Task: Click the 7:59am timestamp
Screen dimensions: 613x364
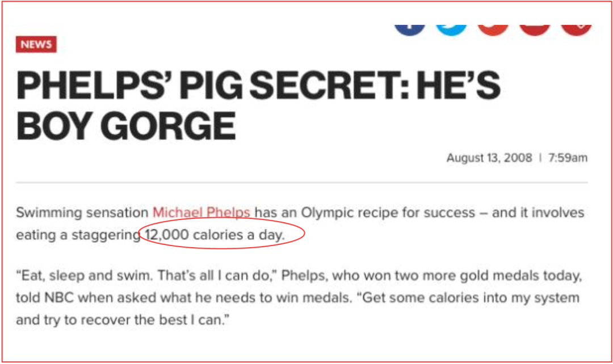Action: [x=568, y=158]
